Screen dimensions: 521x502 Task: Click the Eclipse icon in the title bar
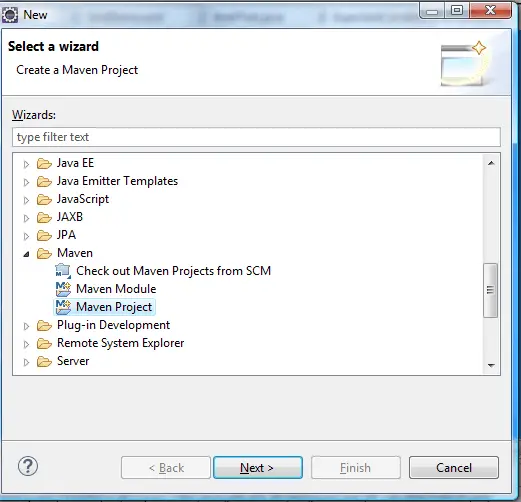click(10, 15)
